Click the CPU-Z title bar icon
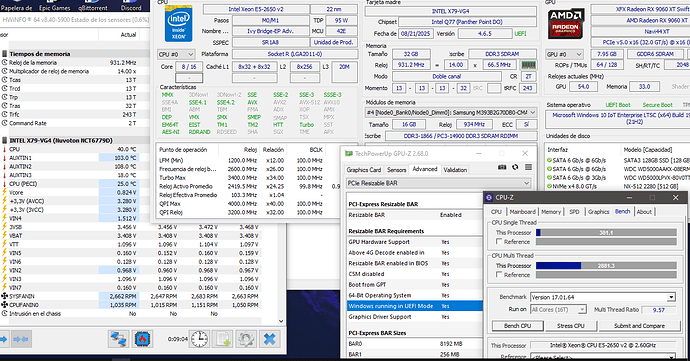The width and height of the screenshot is (690, 361). click(x=489, y=198)
